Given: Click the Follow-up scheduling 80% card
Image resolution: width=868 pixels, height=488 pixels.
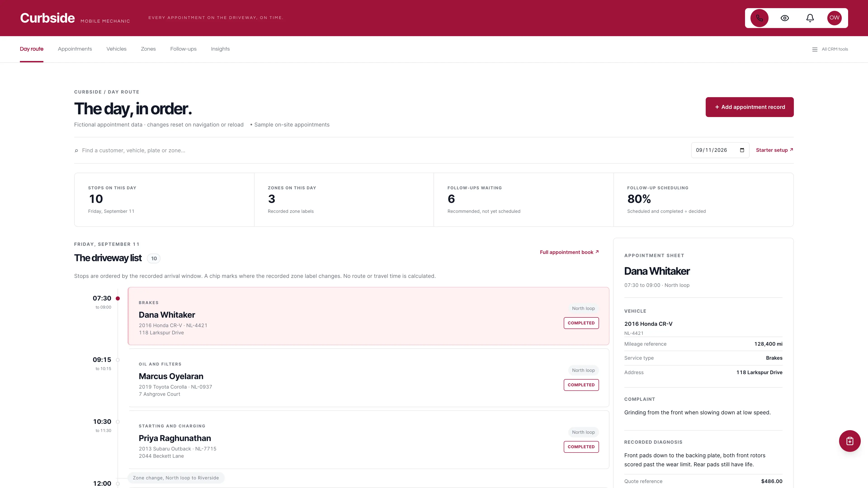Looking at the screenshot, I should 704,200.
